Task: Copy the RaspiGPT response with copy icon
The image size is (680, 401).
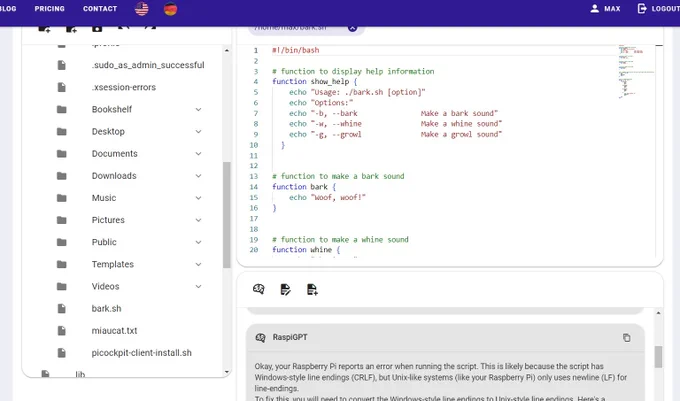Action: [x=627, y=338]
